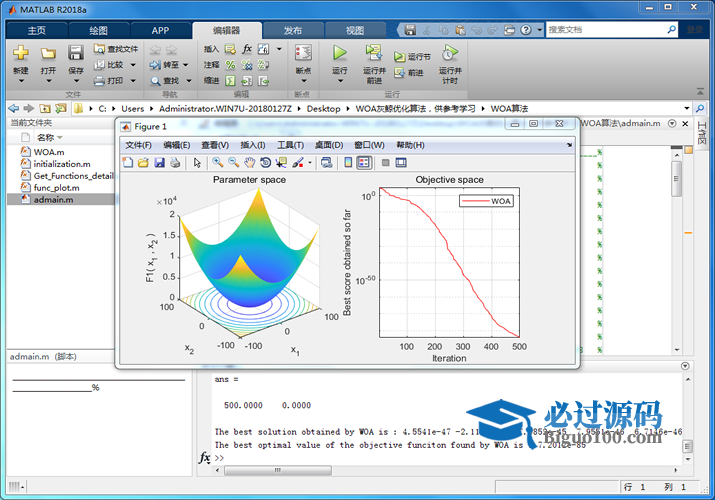The image size is (715, 500).
Task: Toggle Zoom Out tool in Figure 1
Action: [x=233, y=163]
